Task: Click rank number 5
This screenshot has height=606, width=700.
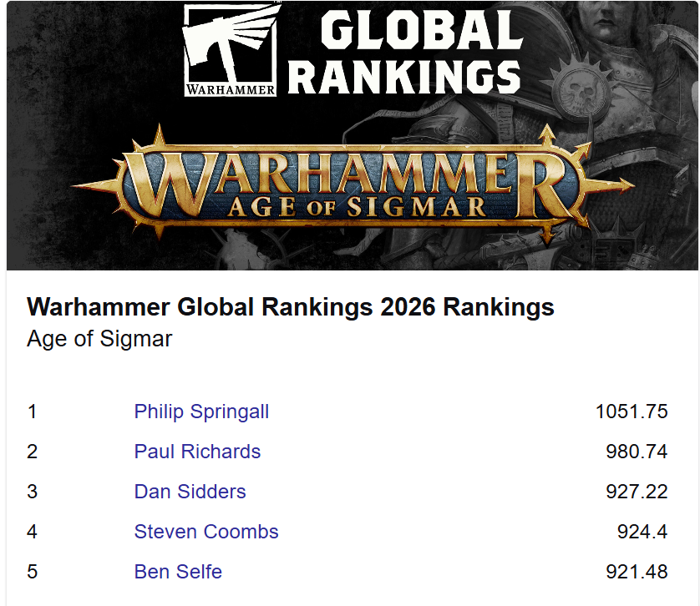Action: click(x=32, y=572)
